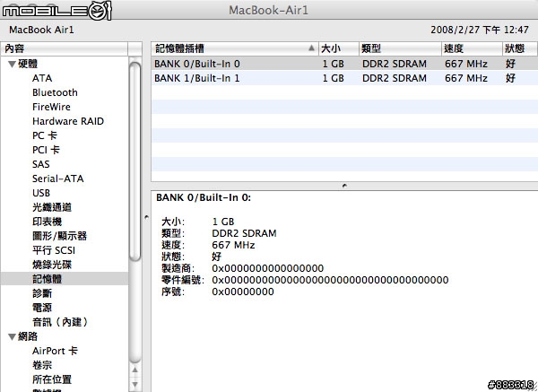Click the sidebar scrollbar thumb
The image size is (538, 392).
pos(134,161)
